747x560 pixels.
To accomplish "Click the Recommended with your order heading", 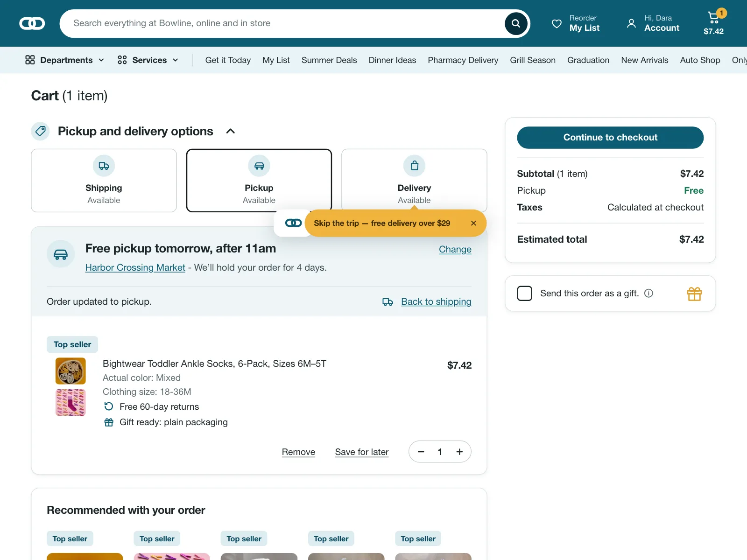I will (x=126, y=510).
